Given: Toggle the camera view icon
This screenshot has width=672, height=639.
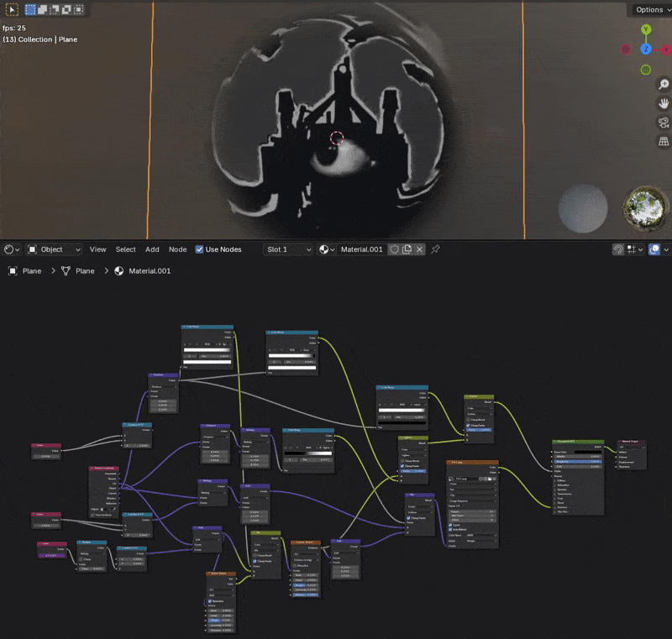Looking at the screenshot, I should tap(664, 123).
